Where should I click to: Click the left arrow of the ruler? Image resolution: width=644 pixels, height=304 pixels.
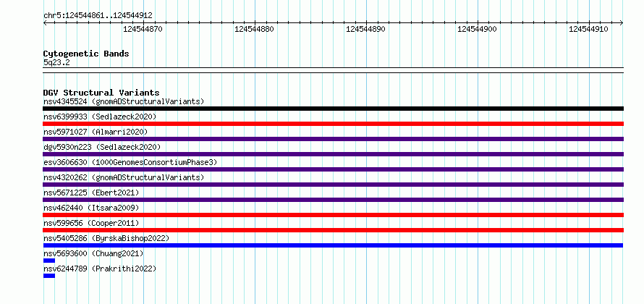click(x=45, y=22)
